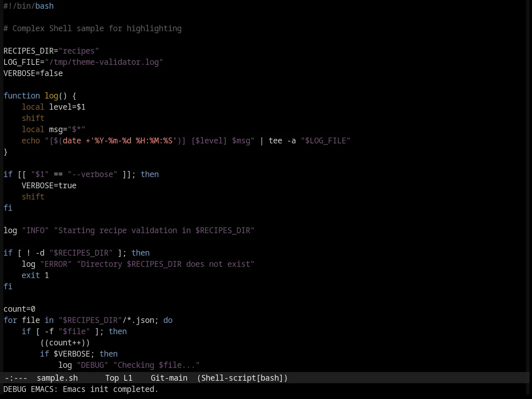Screen dimensions: 532x399
Task: Click the 'exit 1' statement
Action: pos(35,275)
